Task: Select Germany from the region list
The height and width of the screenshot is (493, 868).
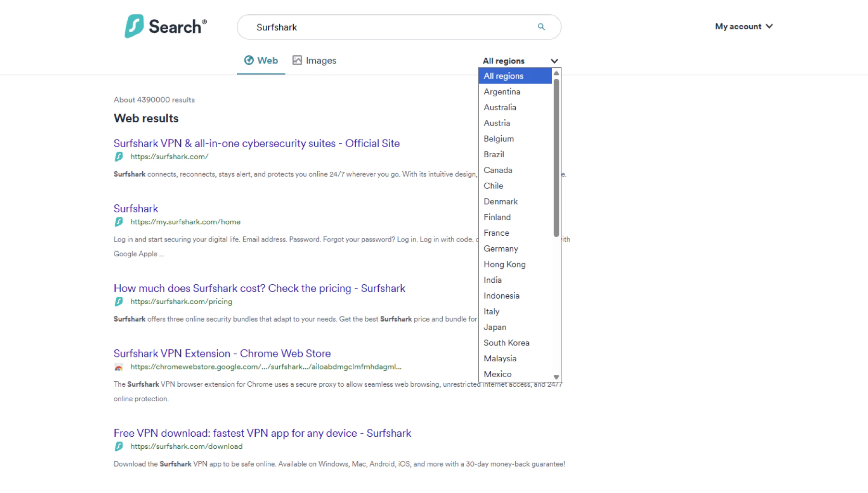Action: pyautogui.click(x=515, y=249)
